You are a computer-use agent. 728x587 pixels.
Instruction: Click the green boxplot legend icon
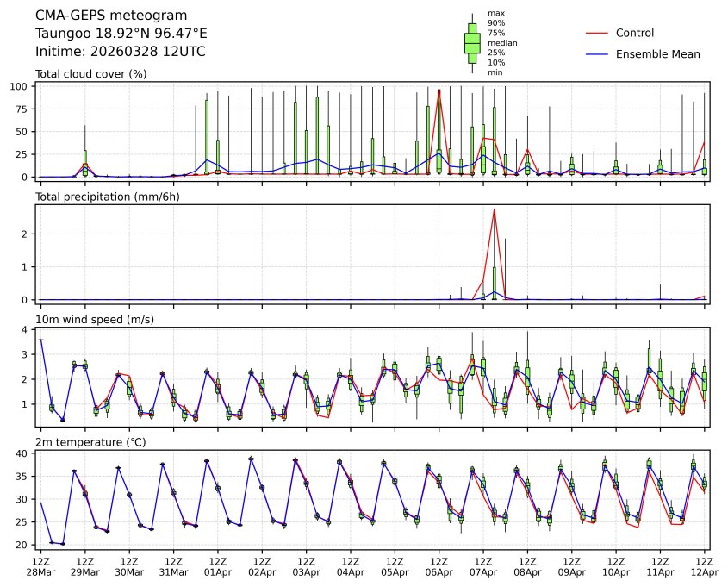472,42
